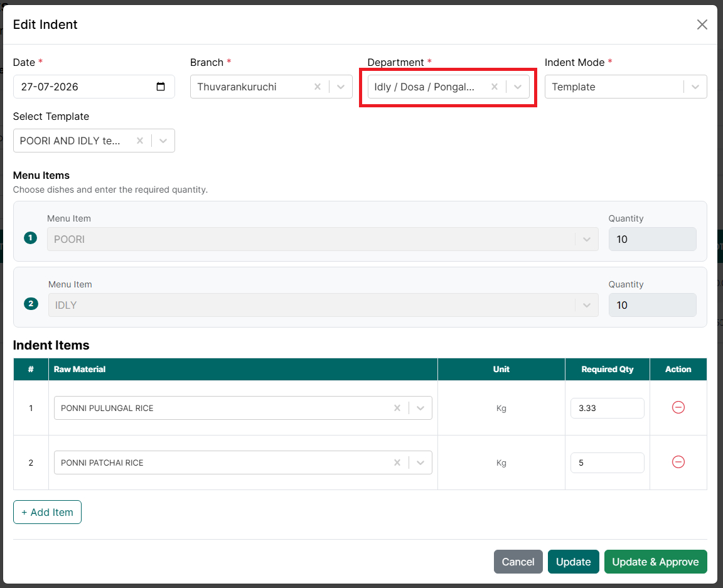The image size is (723, 588).
Task: Click Kg unit in PONNI PATCHAI RICE row
Action: click(501, 462)
